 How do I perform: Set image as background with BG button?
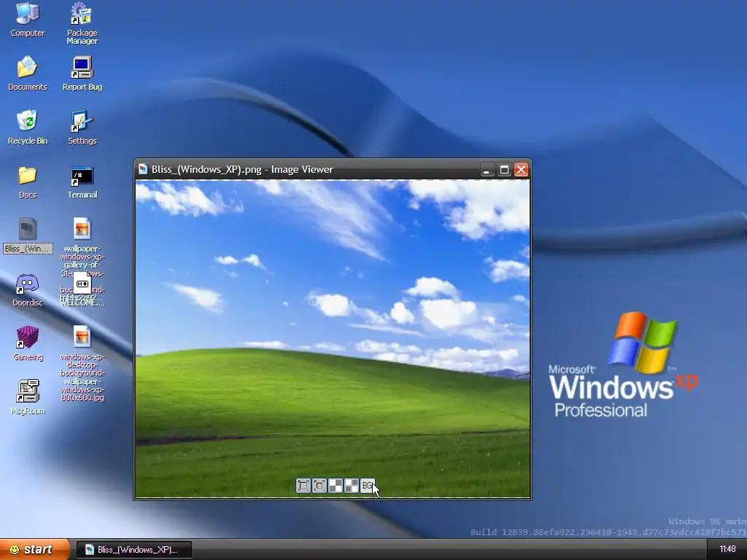coord(368,486)
